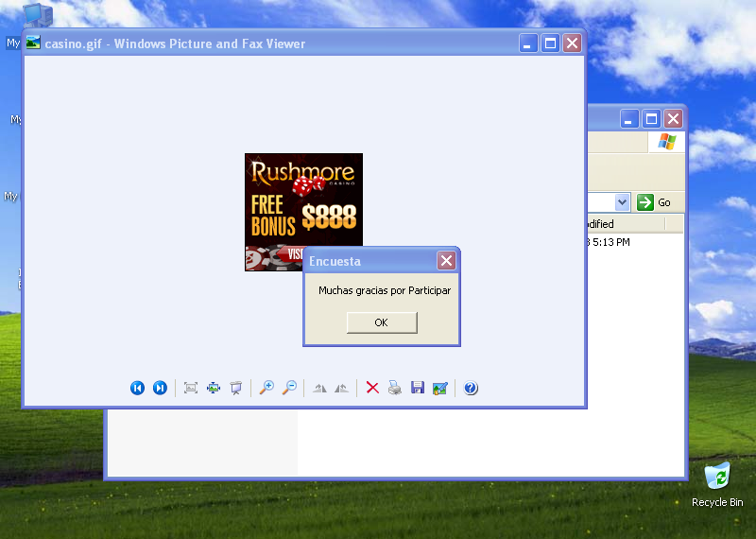Delete the image with red X icon
The image size is (756, 539).
372,388
